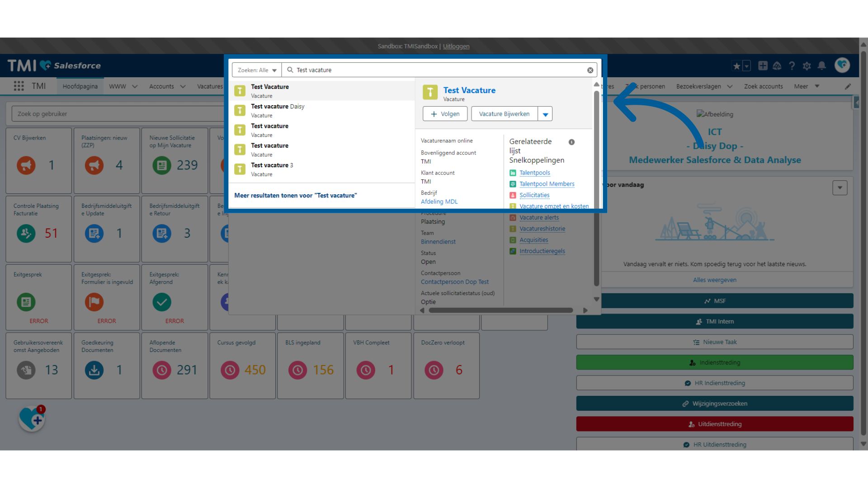Click the Vacature alerts snelkoppeling icon
Viewport: 868px width, 488px height.
513,217
